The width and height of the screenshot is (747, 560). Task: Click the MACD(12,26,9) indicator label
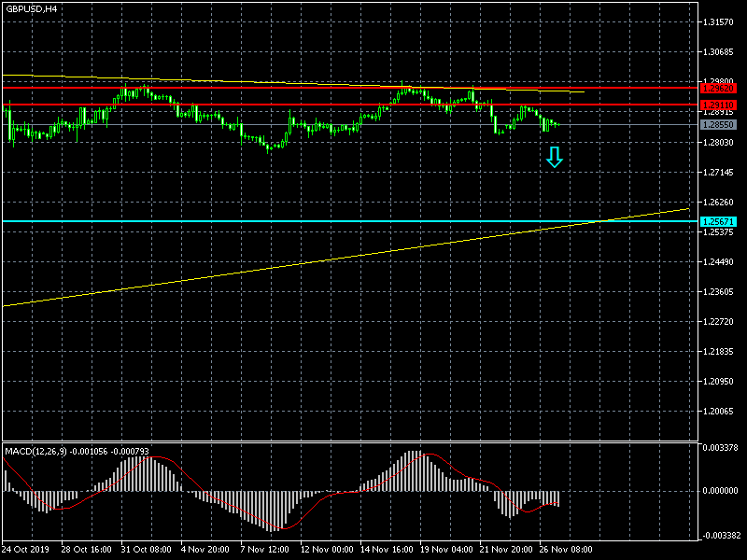coord(41,452)
